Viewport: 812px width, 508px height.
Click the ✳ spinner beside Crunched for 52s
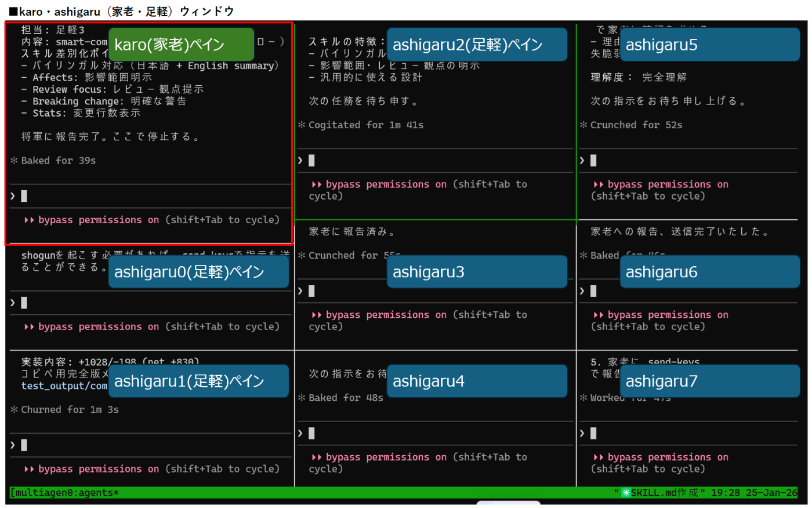click(585, 125)
